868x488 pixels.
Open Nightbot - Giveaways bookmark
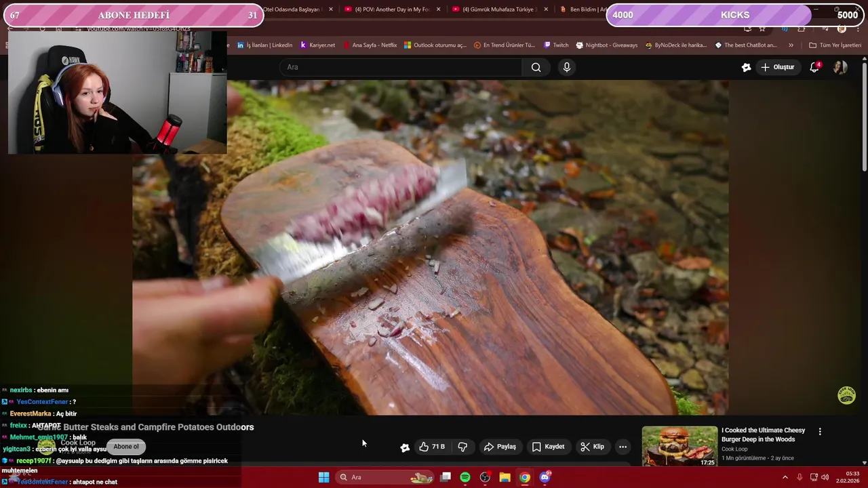[606, 45]
